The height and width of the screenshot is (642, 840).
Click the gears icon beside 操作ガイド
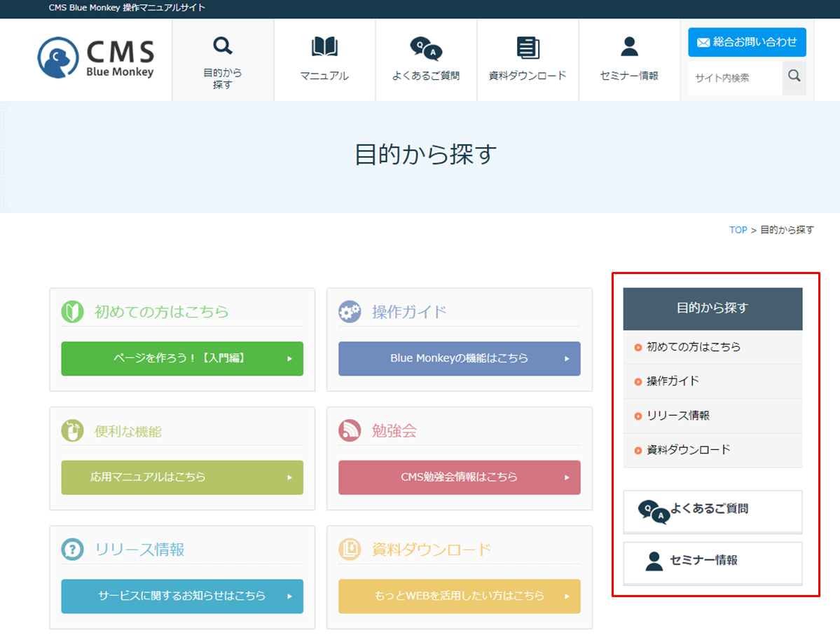coord(350,312)
